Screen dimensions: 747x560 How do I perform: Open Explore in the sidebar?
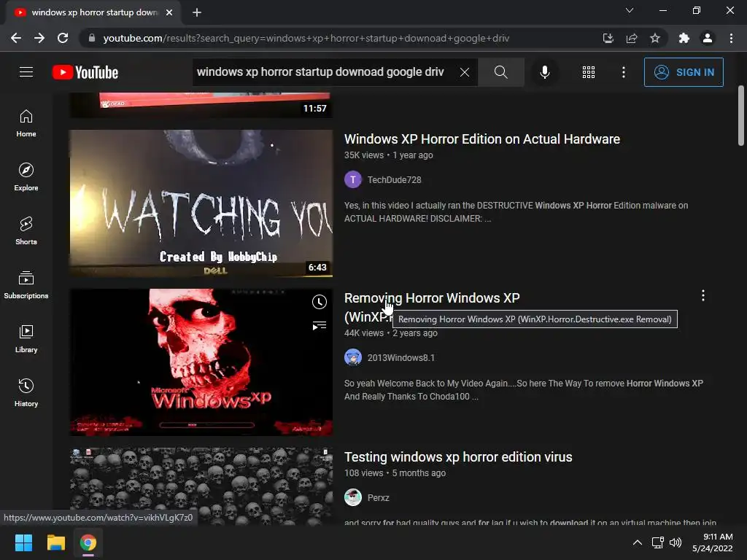point(26,177)
